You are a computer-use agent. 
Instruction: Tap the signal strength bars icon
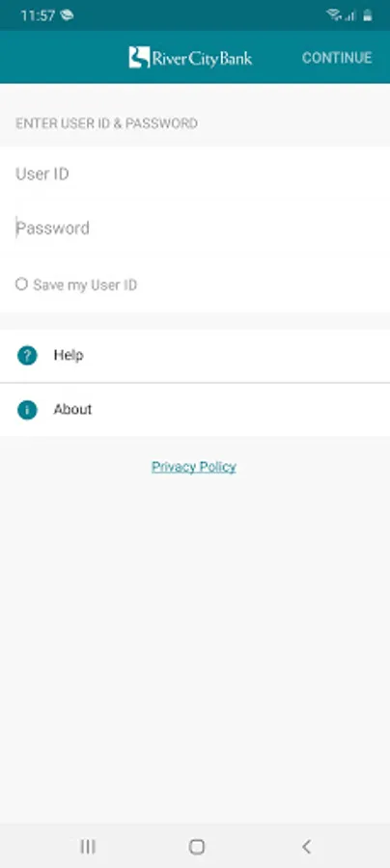click(x=349, y=16)
